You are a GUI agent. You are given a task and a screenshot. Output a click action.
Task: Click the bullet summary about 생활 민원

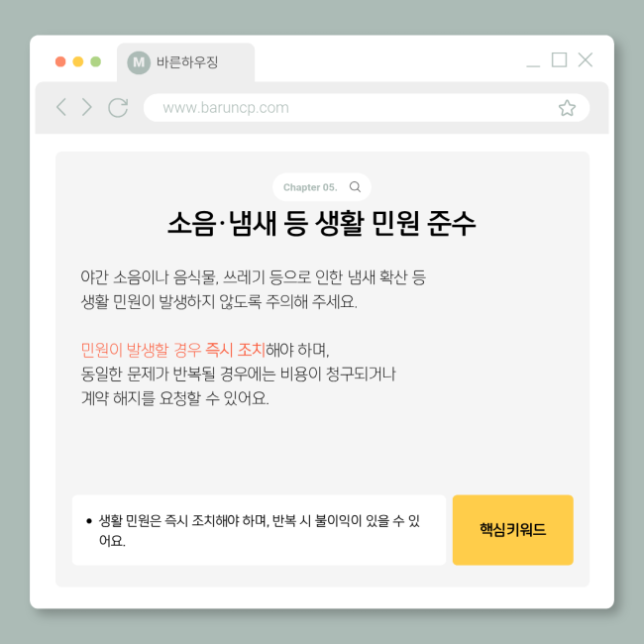(x=259, y=530)
